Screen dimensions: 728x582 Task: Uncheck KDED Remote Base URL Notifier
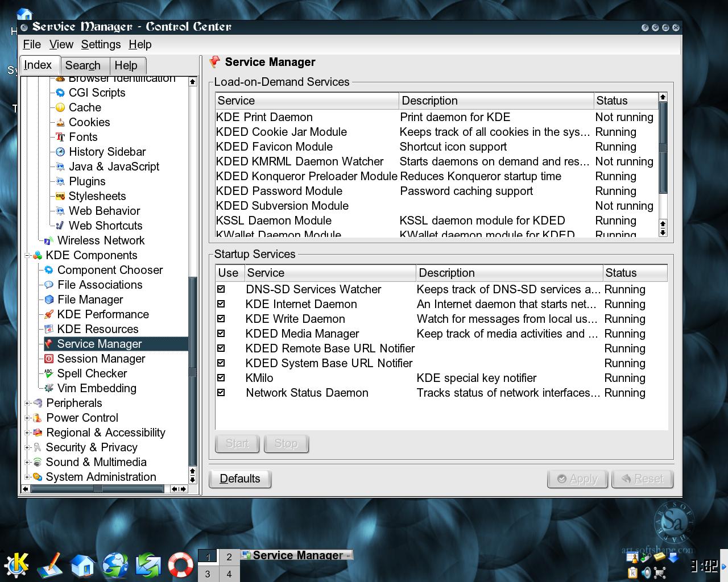221,348
